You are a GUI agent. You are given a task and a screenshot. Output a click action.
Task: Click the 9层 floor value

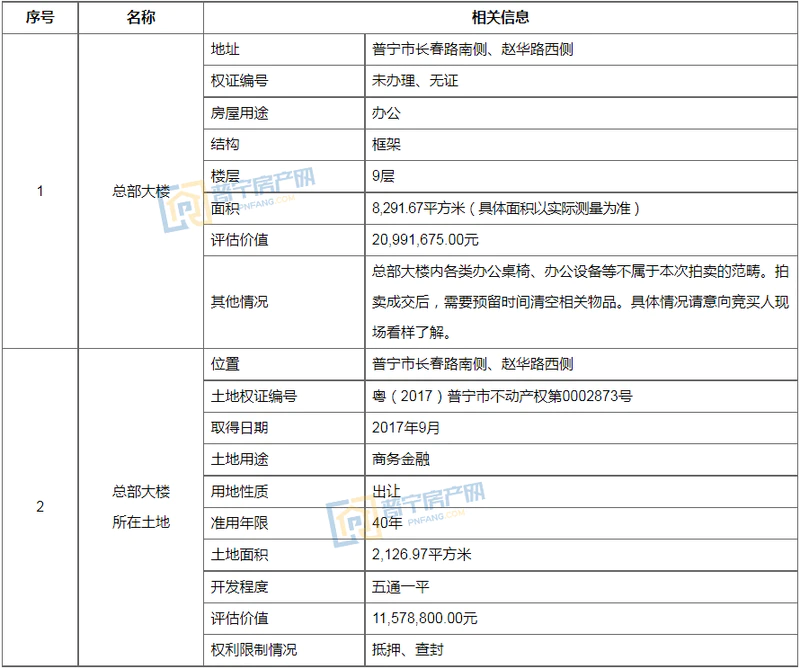[x=384, y=176]
